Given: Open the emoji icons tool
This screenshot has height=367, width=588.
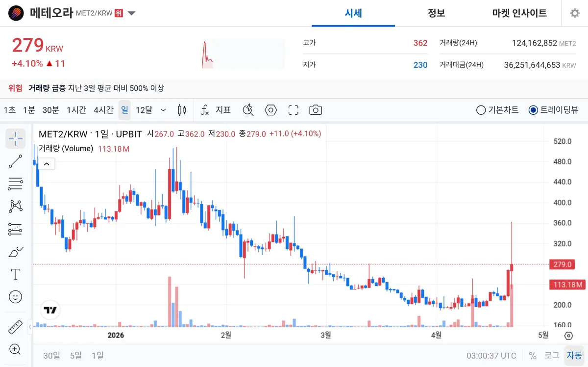Looking at the screenshot, I should tap(16, 297).
